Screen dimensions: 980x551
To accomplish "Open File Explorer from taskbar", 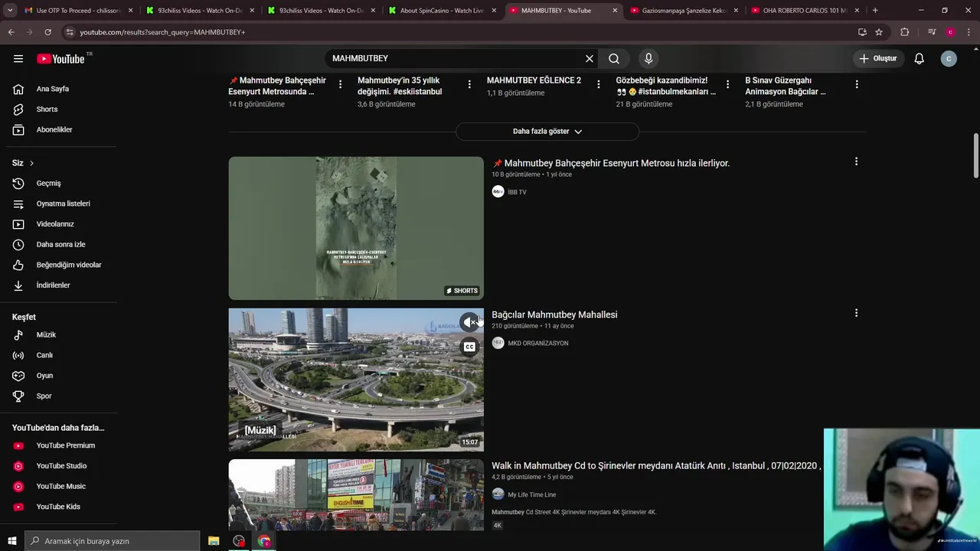I will [x=214, y=541].
